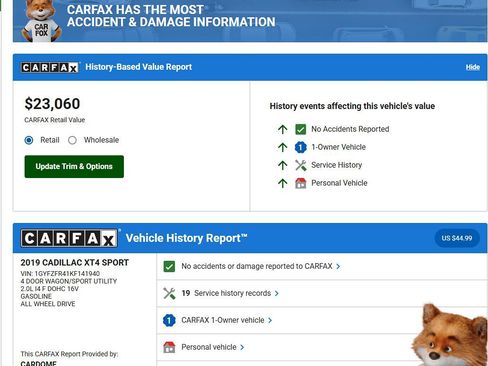Viewport: 488px width, 366px height.
Task: Click the CARFAX logo in Value Report header
Action: [50, 68]
